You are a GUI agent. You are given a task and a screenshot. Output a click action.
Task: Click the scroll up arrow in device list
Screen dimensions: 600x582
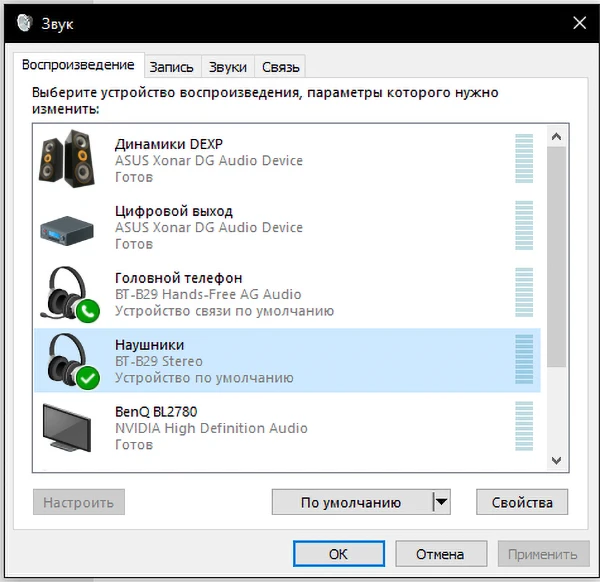tap(556, 136)
